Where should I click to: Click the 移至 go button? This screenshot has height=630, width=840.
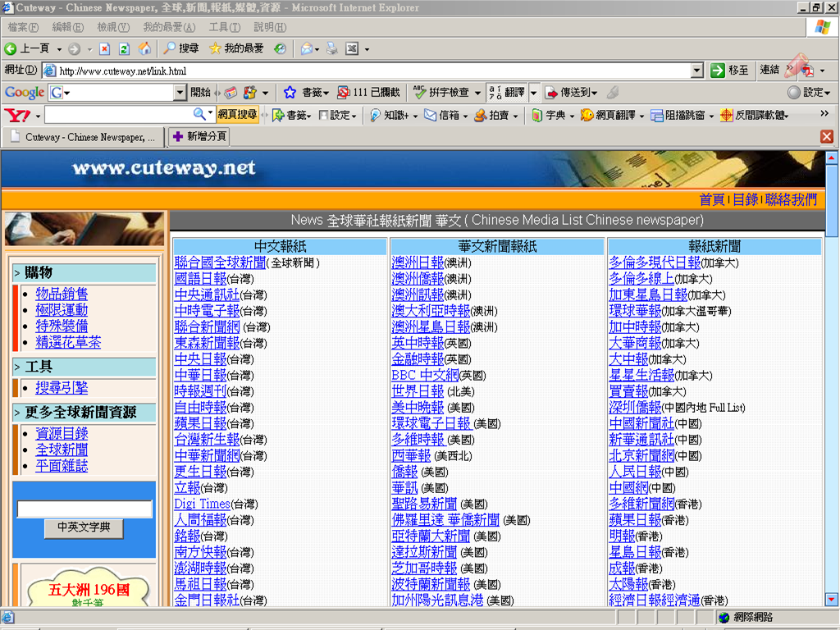729,71
